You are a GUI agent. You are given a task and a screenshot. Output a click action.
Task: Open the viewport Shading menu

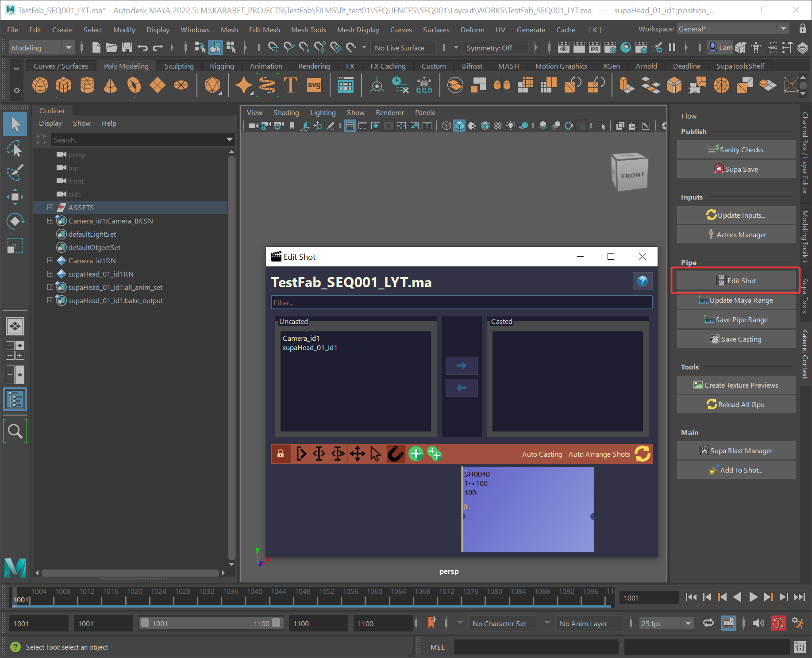pos(286,112)
